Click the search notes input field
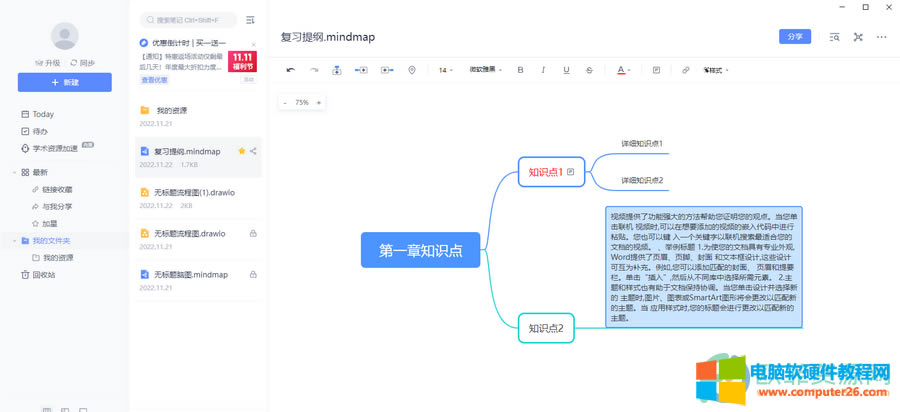 point(190,20)
